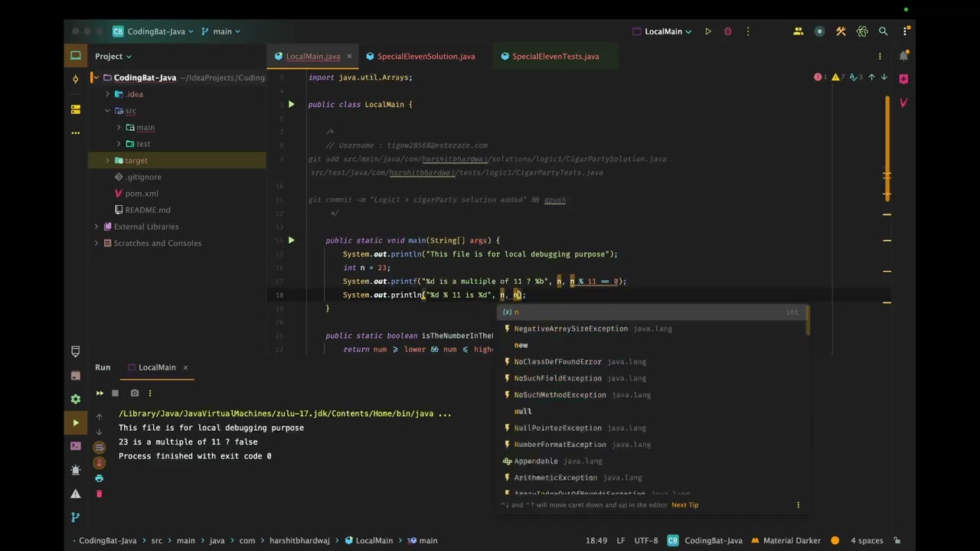
Task: Open the Code With Me people icon
Action: point(798,31)
